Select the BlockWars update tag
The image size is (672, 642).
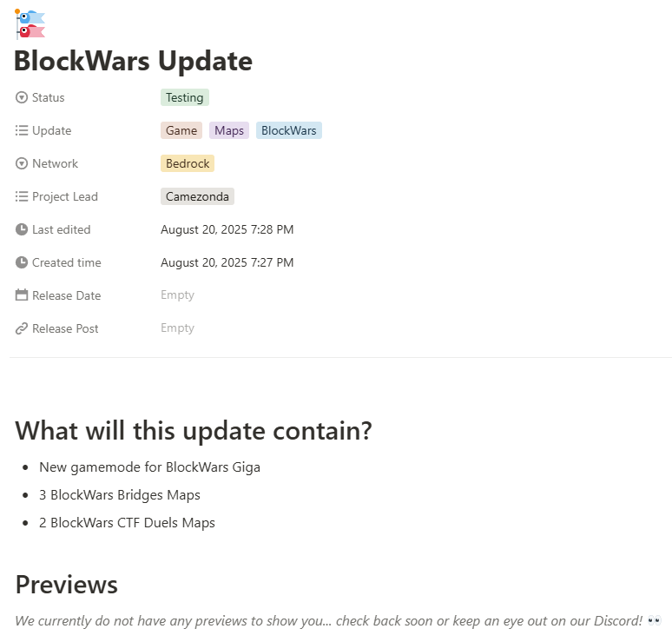289,130
